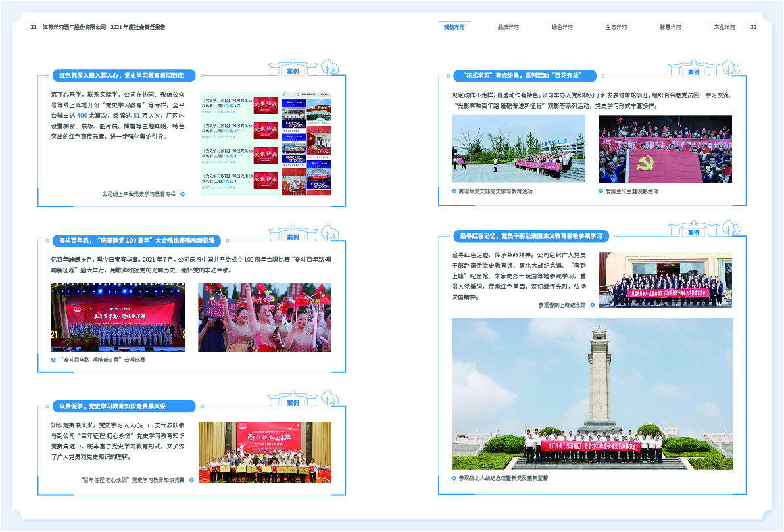Image resolution: width=784 pixels, height=532 pixels.
Task: Click the icon before 合唱比赛 caption
Action: pyautogui.click(x=53, y=360)
